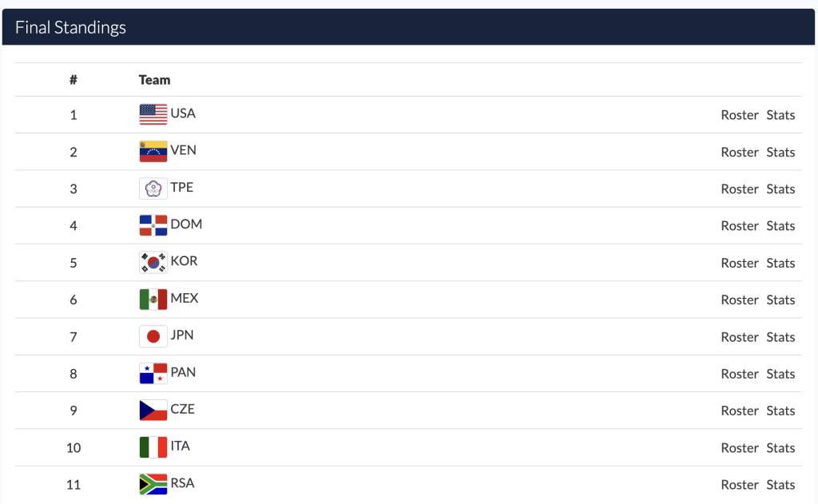Click the Mexico flag icon
This screenshot has height=504, width=818.
153,300
